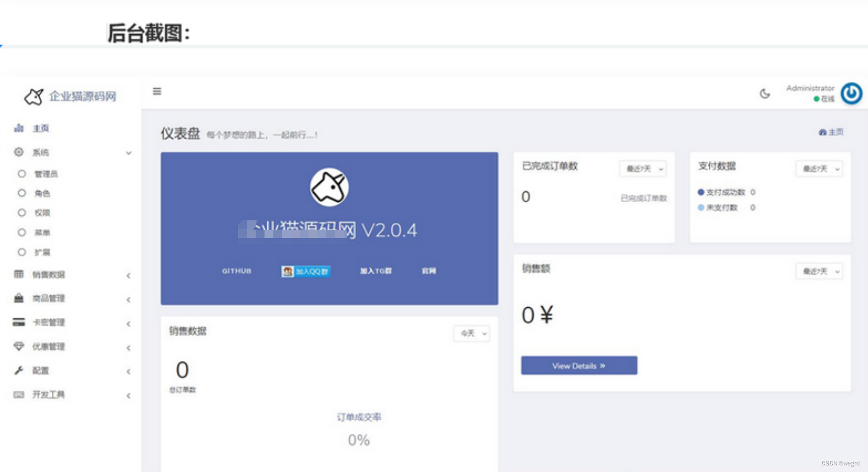Click the 企业猫源码网 sidebar brand text
This screenshot has height=472, width=868.
click(x=83, y=96)
